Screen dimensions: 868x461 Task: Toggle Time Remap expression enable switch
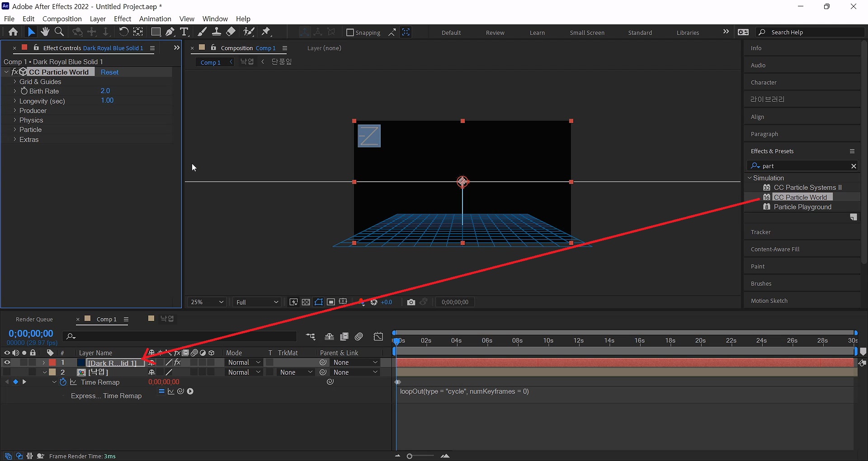161,391
